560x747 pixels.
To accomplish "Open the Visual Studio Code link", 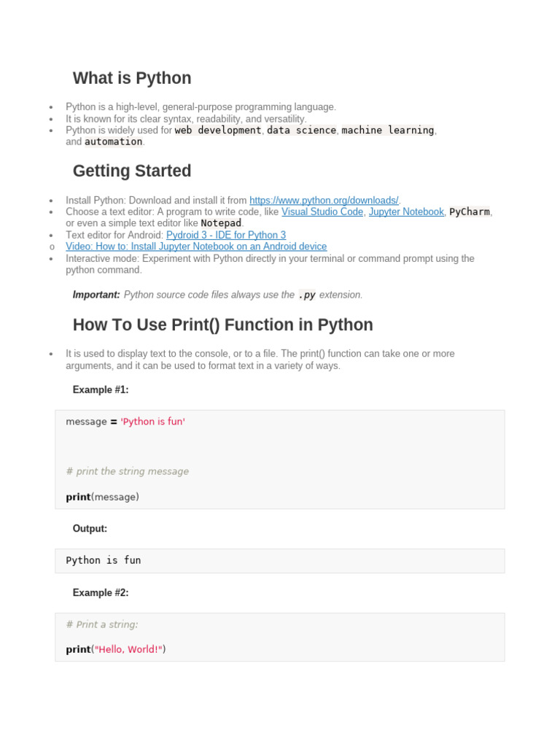I will 322,212.
